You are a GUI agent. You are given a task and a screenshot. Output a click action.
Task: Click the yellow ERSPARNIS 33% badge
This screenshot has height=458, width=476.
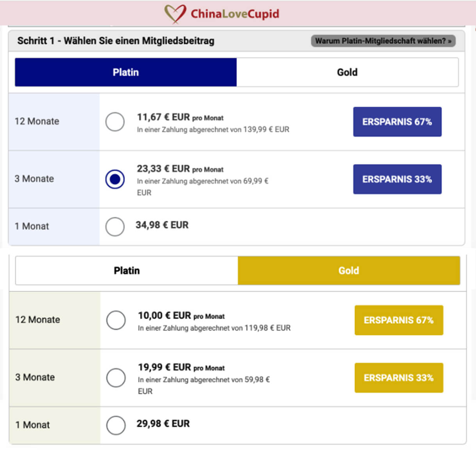point(399,377)
